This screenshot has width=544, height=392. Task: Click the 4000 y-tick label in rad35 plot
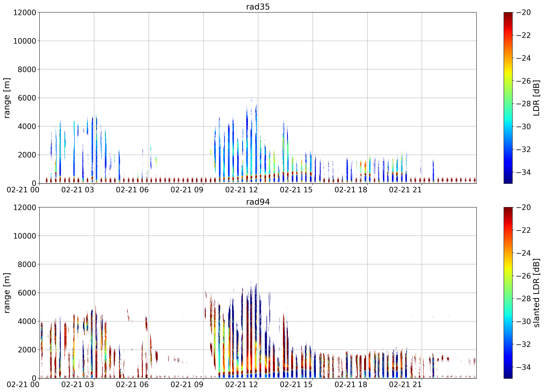coord(27,126)
